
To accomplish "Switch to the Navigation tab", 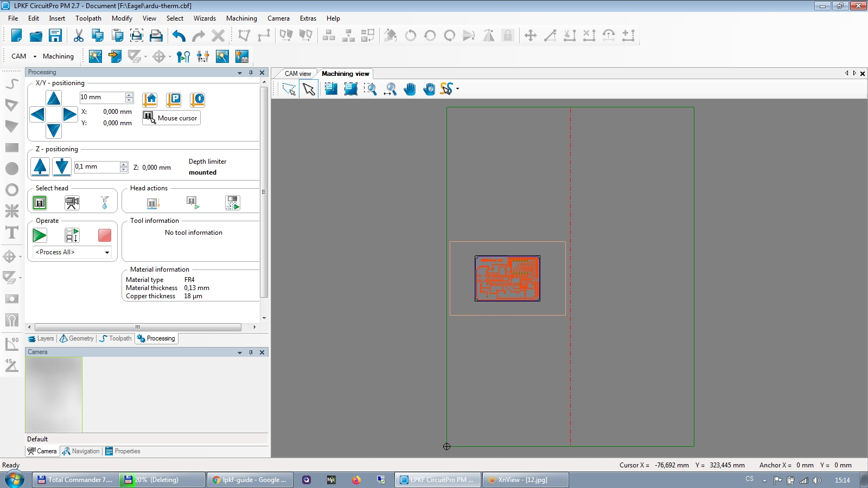I will [81, 451].
